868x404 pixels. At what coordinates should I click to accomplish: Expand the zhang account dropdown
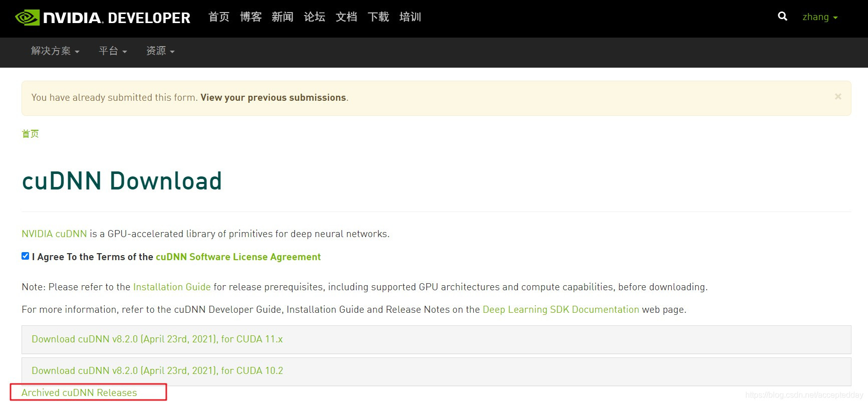(820, 17)
